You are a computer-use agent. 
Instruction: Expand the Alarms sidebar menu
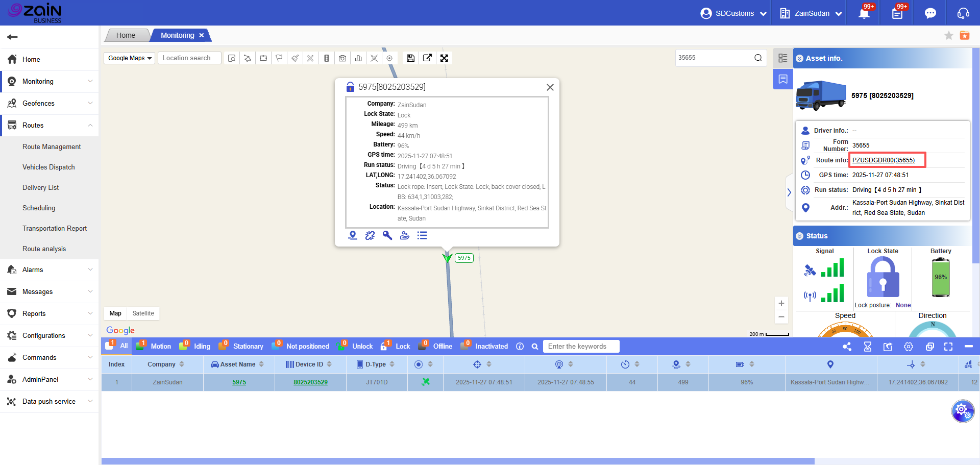pyautogui.click(x=50, y=270)
